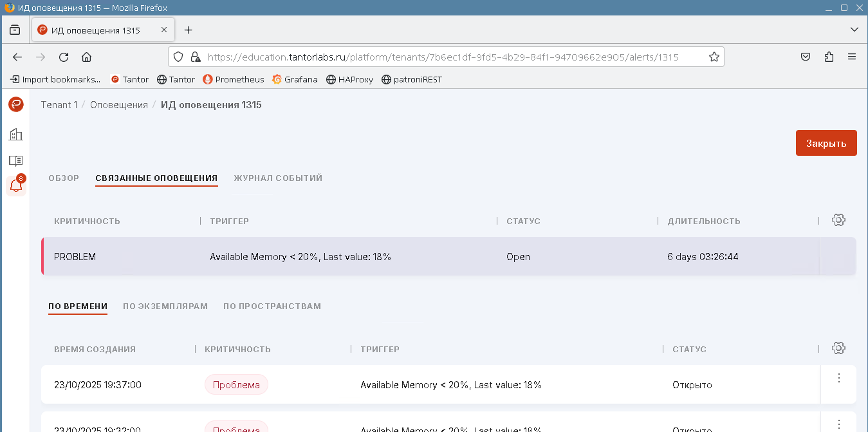This screenshot has width=868, height=432.
Task: Switch to the ЖУРНАЛ СОБЫТИЙ tab
Action: tap(278, 178)
